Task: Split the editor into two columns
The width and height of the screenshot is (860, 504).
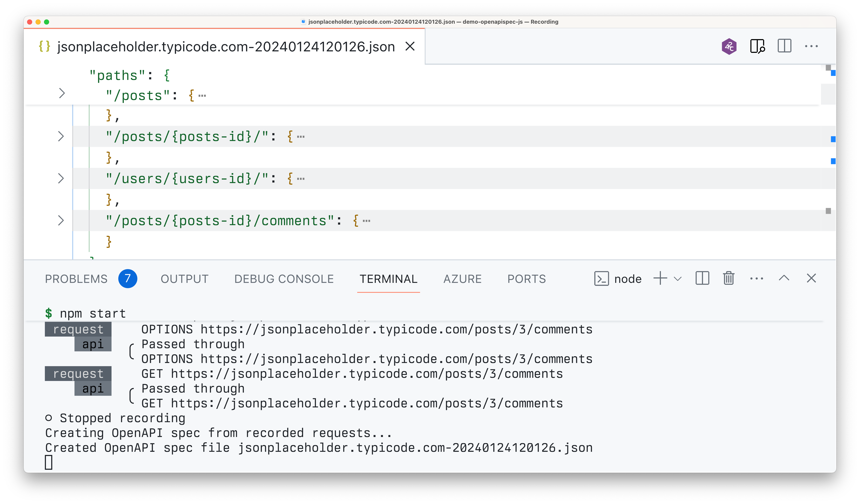Action: pyautogui.click(x=784, y=46)
